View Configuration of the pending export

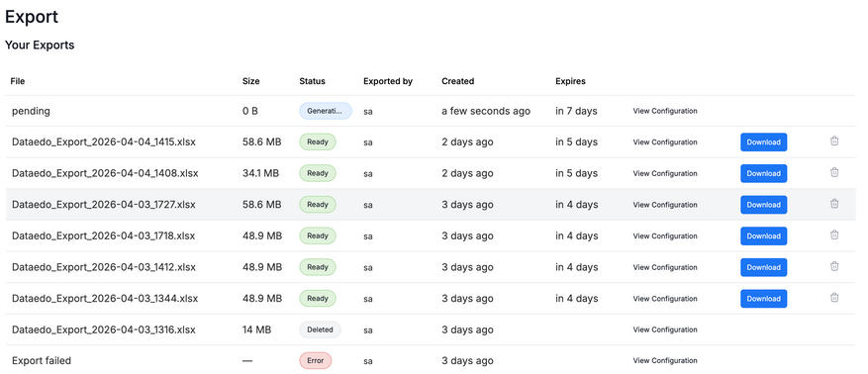point(665,111)
